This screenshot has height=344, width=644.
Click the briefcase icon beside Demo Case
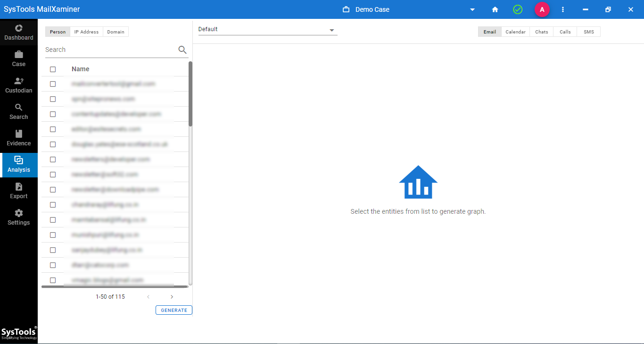coord(346,9)
